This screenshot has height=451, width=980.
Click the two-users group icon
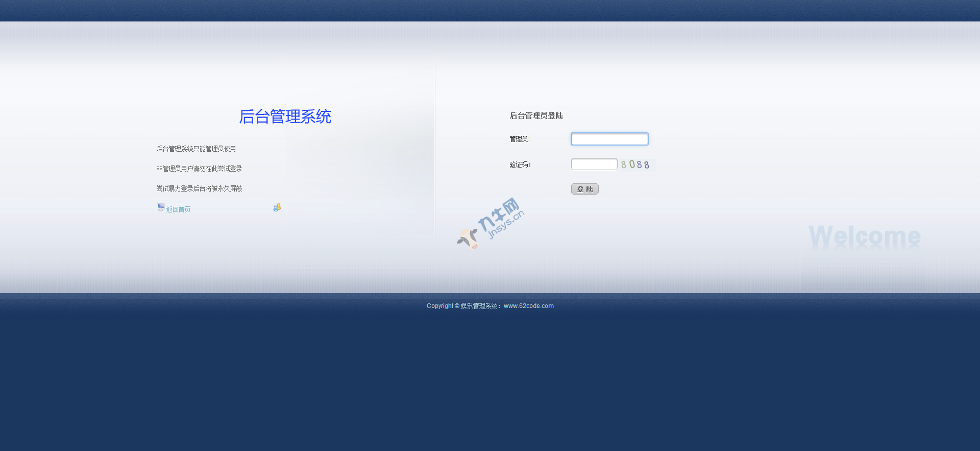click(277, 207)
